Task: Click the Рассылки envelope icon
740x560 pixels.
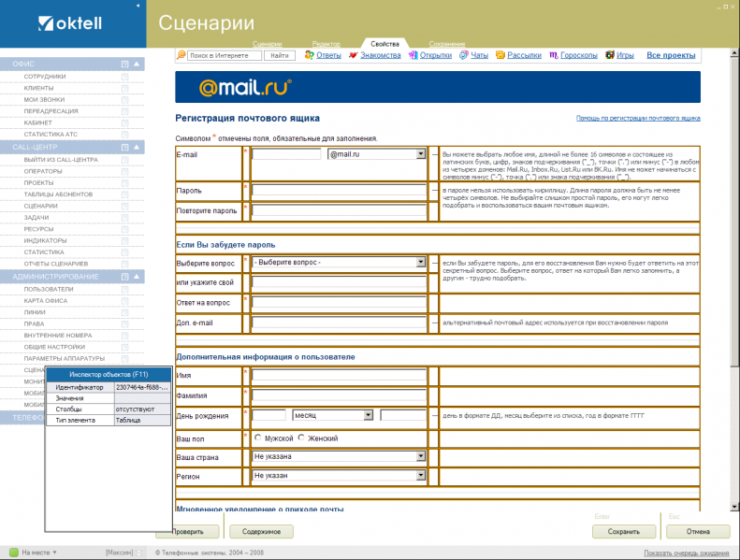Action: (x=501, y=55)
